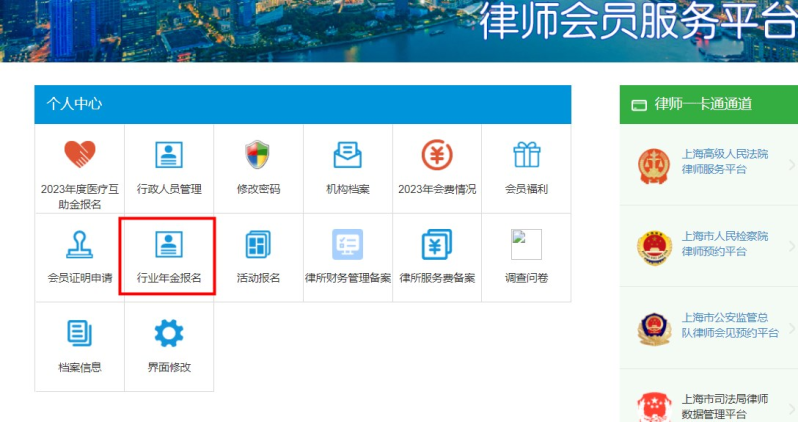Open 律所服务费备案 icon
This screenshot has height=422, width=798.
pyautogui.click(x=437, y=245)
